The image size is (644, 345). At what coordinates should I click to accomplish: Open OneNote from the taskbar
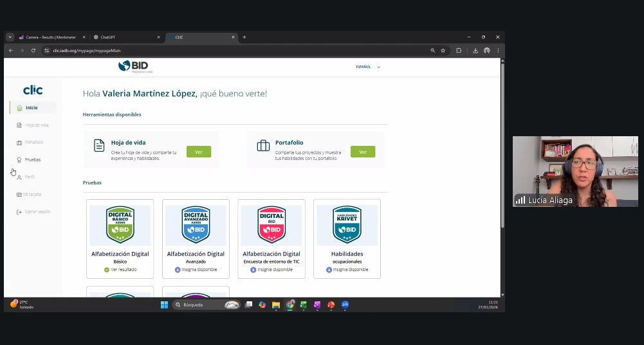tap(317, 305)
